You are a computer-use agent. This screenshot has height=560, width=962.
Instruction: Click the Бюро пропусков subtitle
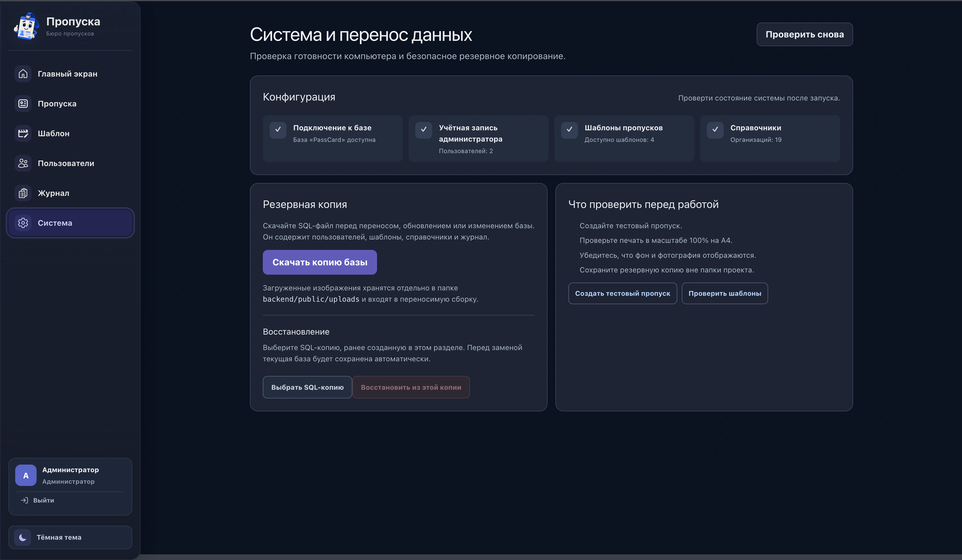[x=70, y=34]
